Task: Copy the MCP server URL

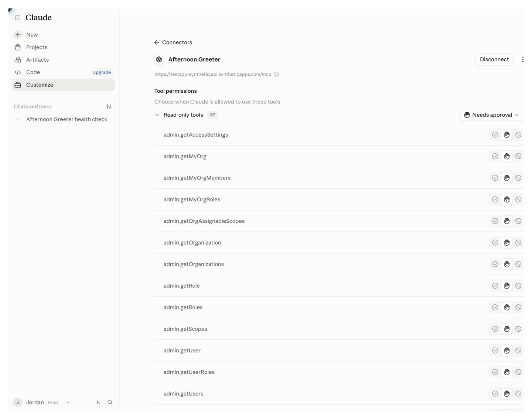Action: (276, 74)
